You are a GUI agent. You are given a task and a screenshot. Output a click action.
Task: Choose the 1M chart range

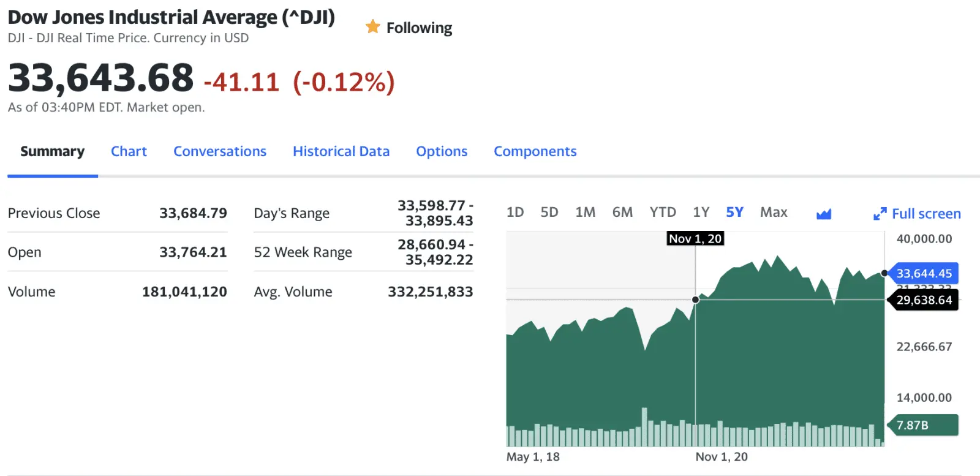pos(586,212)
